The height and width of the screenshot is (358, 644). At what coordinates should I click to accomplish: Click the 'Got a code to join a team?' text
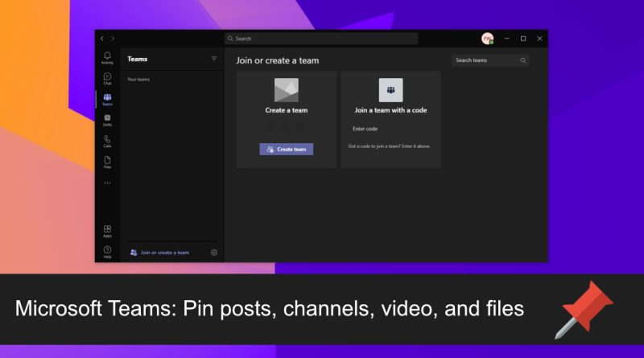tap(389, 146)
